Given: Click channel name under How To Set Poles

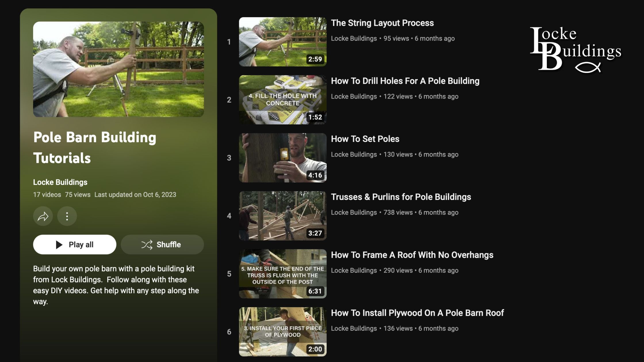Looking at the screenshot, I should pyautogui.click(x=354, y=155).
